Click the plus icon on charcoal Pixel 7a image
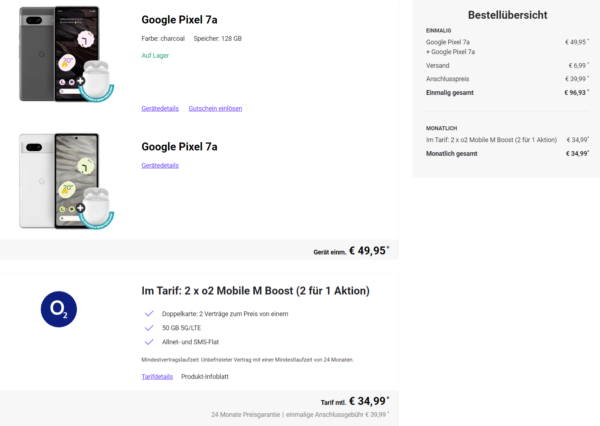Viewport: 600px width, 426px height. point(80,81)
